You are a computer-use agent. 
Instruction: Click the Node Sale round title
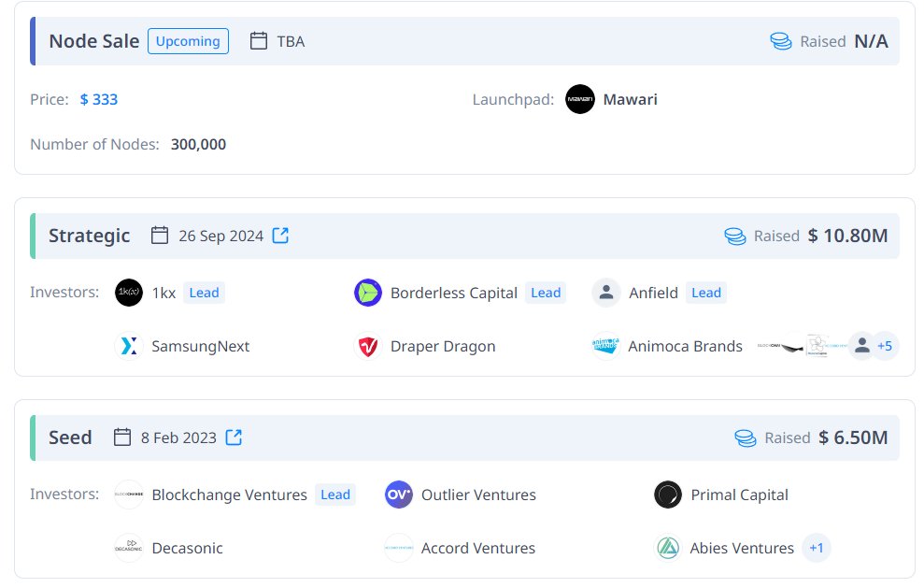94,41
